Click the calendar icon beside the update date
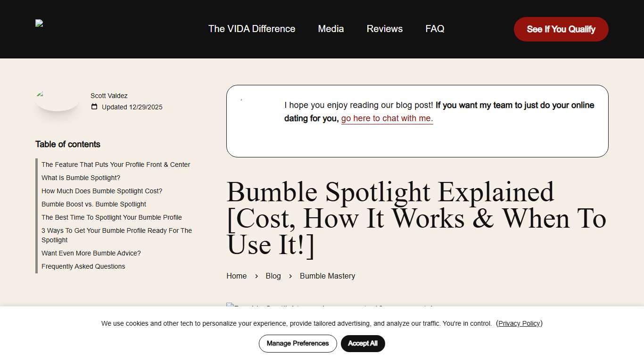Viewport: 644px width, 362px height. click(94, 107)
